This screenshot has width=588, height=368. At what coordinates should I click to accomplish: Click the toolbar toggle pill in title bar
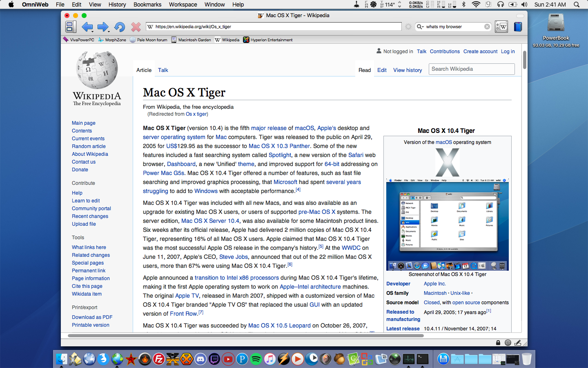pyautogui.click(x=520, y=16)
